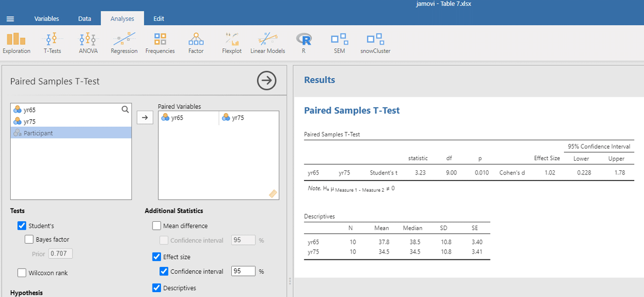The height and width of the screenshot is (297, 644).
Task: Click the effect size confidence interval field
Action: pyautogui.click(x=243, y=272)
